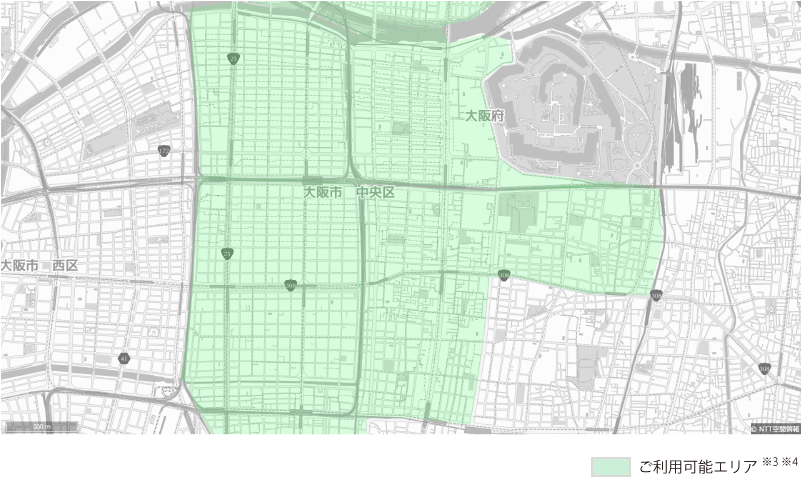803x481 pixels.
Task: Click the route 172 shield marker
Action: tap(164, 151)
